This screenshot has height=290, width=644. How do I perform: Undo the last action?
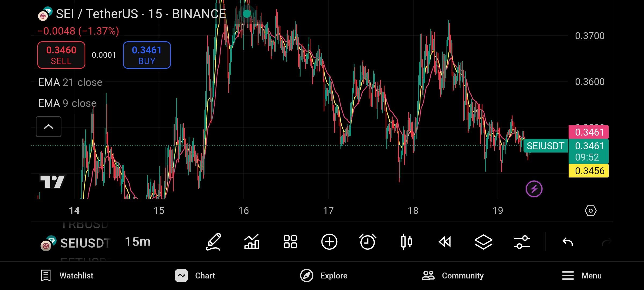point(568,242)
